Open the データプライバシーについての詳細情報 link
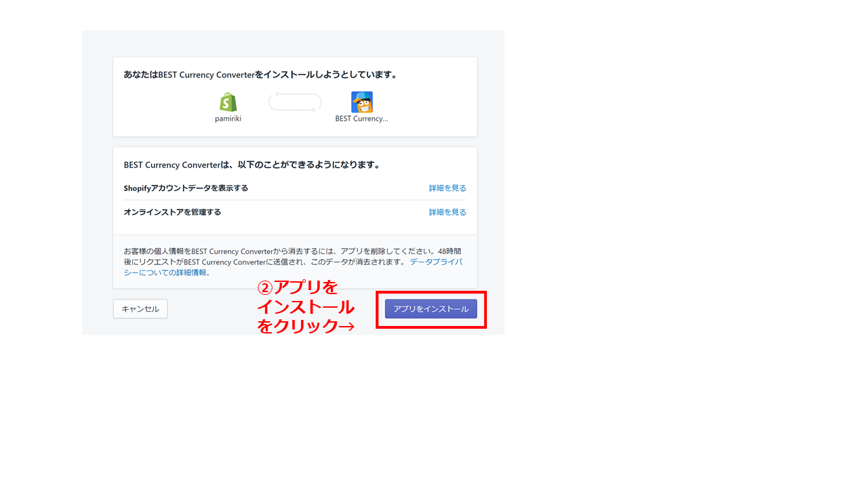Screen dimensions: 868x488 (x=436, y=262)
